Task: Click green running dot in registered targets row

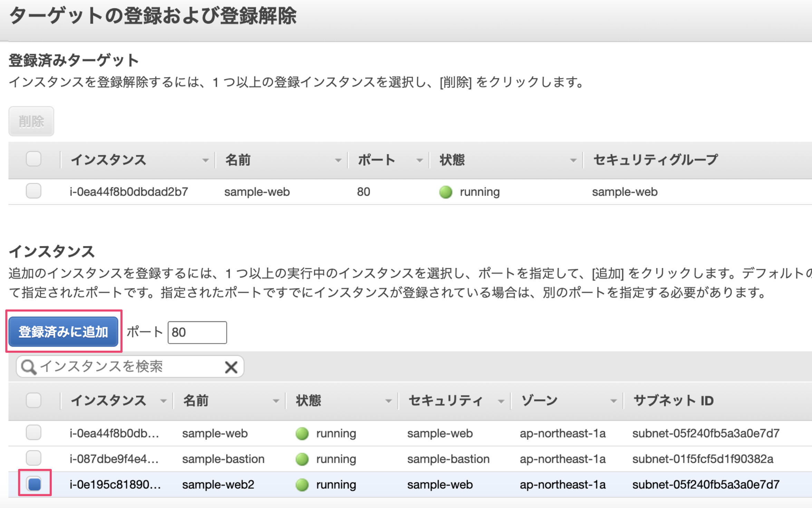Action: pyautogui.click(x=445, y=192)
